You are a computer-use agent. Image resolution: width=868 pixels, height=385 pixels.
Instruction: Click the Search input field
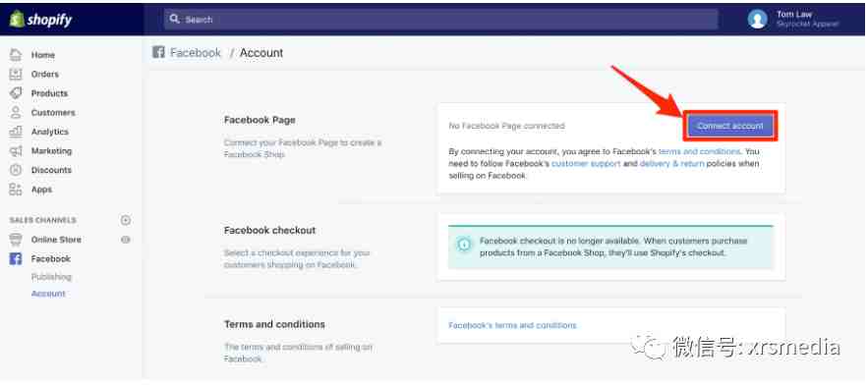(441, 20)
